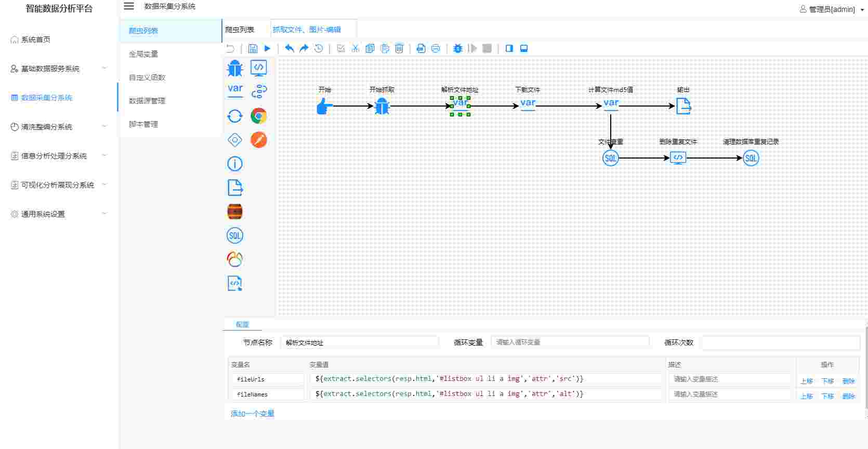The image size is (868, 449).
Task: Select the 计算文件md5值 node on the canvas
Action: [x=611, y=104]
